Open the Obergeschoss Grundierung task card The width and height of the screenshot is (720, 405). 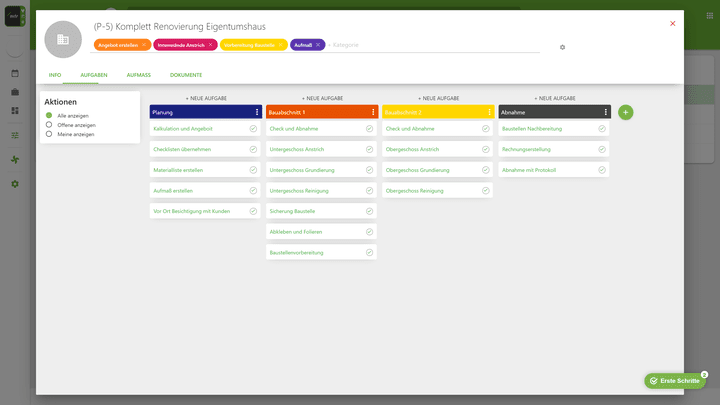point(437,170)
